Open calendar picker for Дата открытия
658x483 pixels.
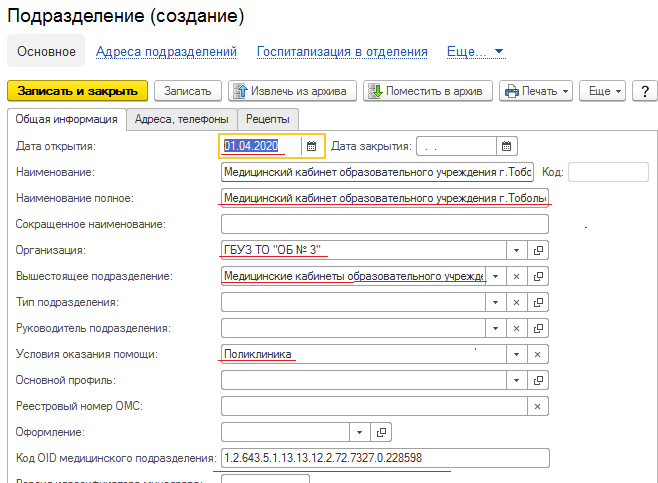pos(311,147)
